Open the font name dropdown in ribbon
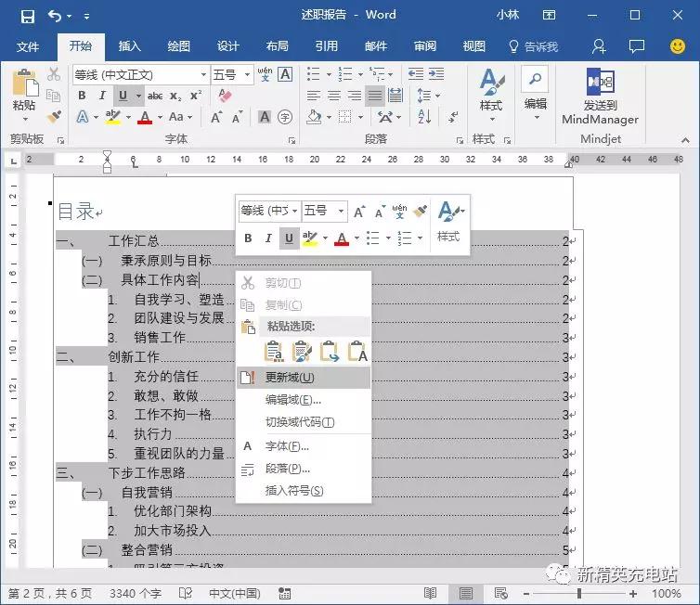 pyautogui.click(x=203, y=74)
